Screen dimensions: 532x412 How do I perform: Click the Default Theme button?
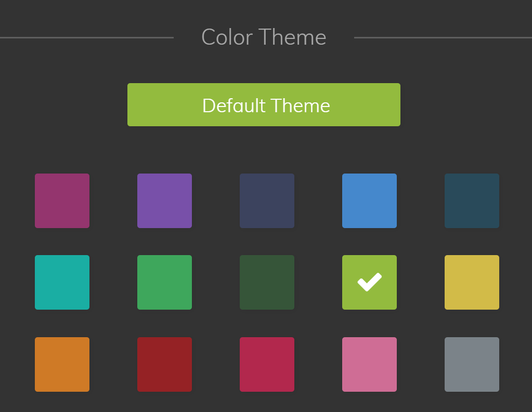(264, 105)
